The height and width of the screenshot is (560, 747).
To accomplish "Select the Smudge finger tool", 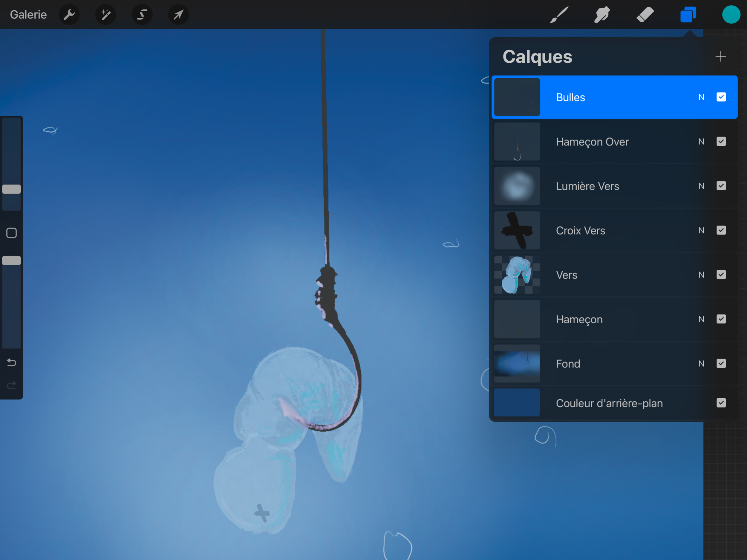I will point(602,15).
